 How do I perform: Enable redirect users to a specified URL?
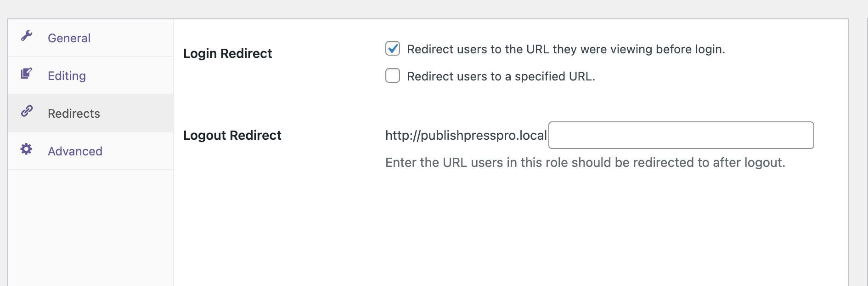coord(393,76)
